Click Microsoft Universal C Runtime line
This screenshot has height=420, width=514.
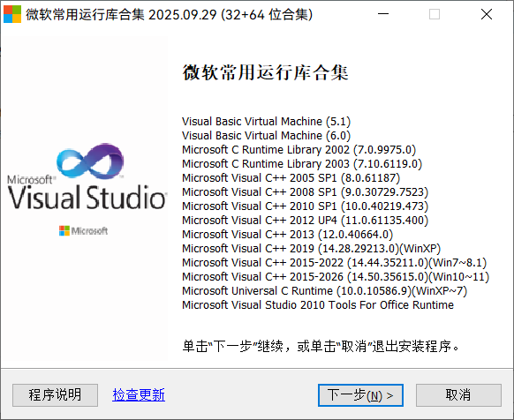coord(324,290)
